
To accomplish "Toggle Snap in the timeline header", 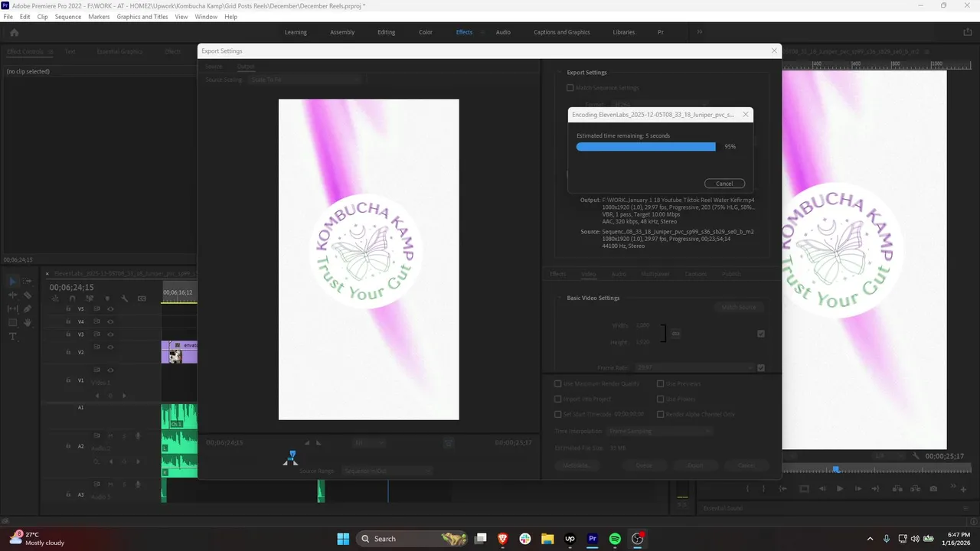I will click(73, 298).
